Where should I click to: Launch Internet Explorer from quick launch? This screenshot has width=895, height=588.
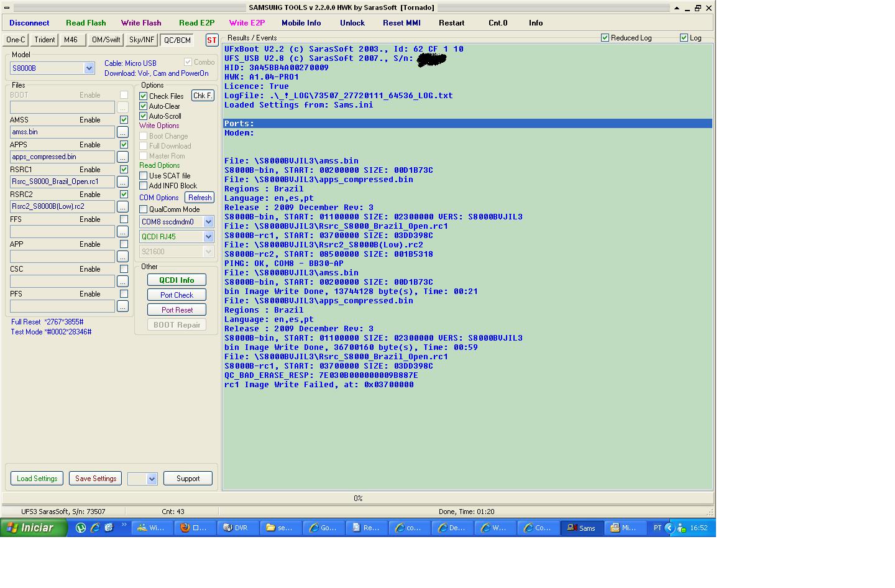click(95, 528)
